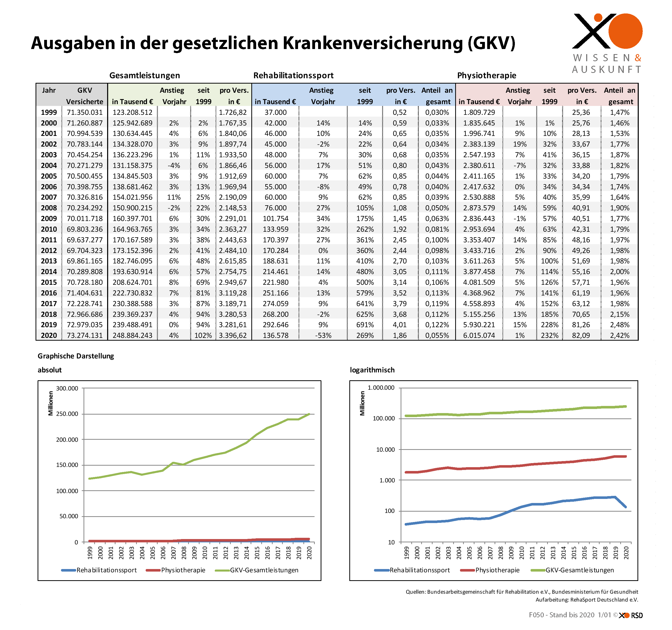Click the -53% Rehabilitationssport value for 2020
The height and width of the screenshot is (630, 672).
tap(323, 336)
